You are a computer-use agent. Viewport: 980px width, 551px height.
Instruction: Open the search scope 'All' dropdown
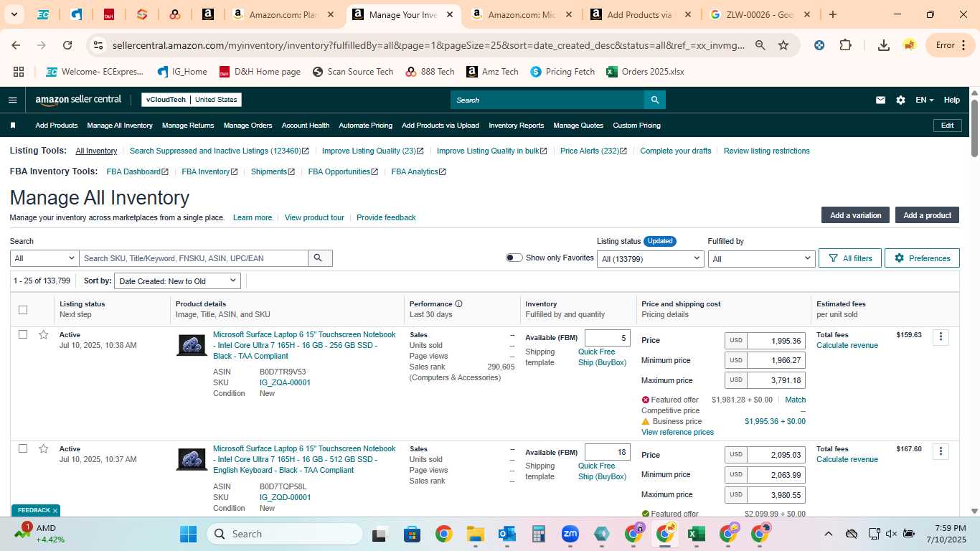click(x=44, y=258)
